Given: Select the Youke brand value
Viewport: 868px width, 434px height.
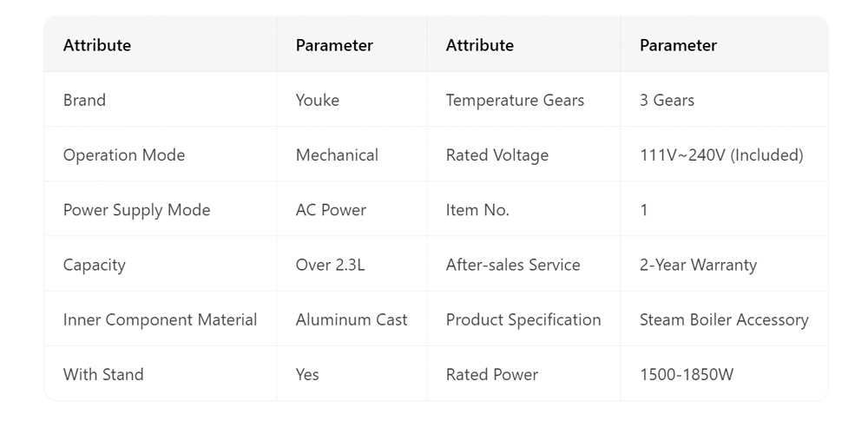Looking at the screenshot, I should [x=318, y=101].
